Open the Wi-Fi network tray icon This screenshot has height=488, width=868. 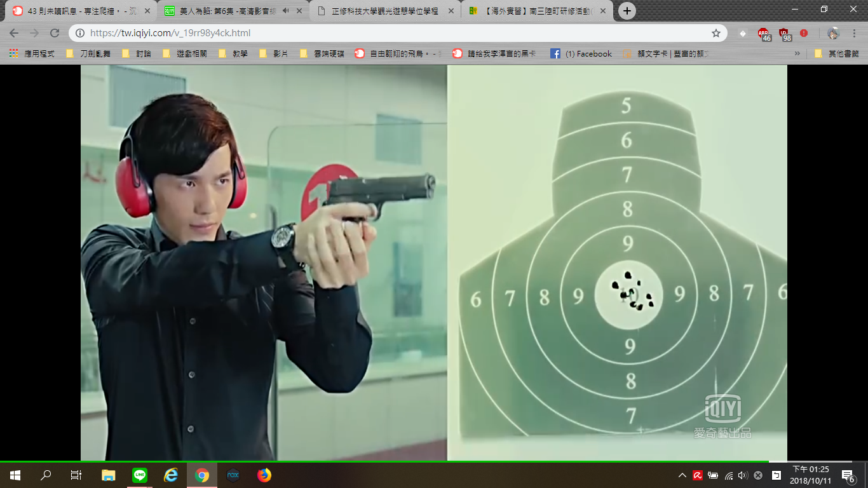728,475
